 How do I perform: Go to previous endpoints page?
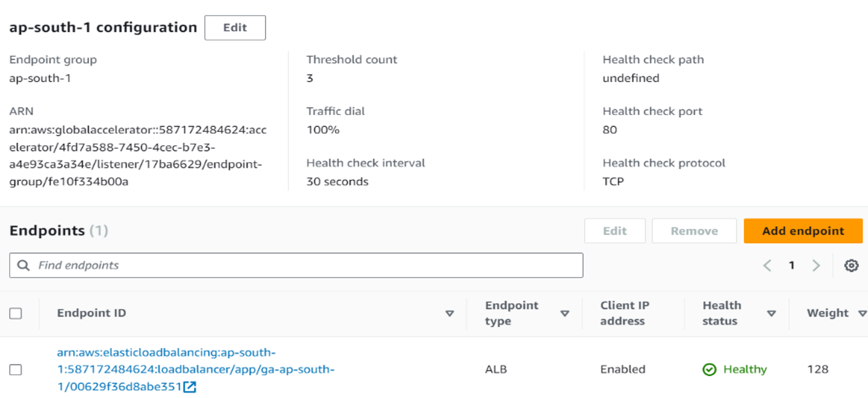coord(767,265)
